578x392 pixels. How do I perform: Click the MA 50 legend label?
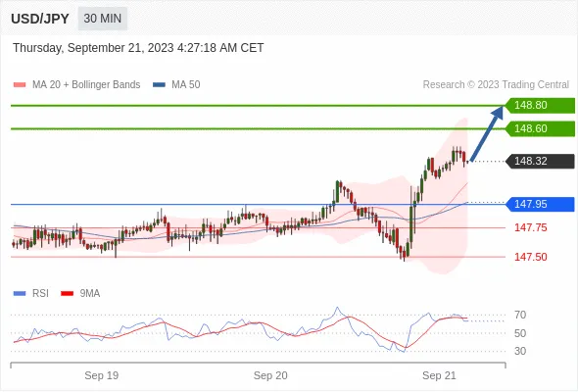click(186, 85)
